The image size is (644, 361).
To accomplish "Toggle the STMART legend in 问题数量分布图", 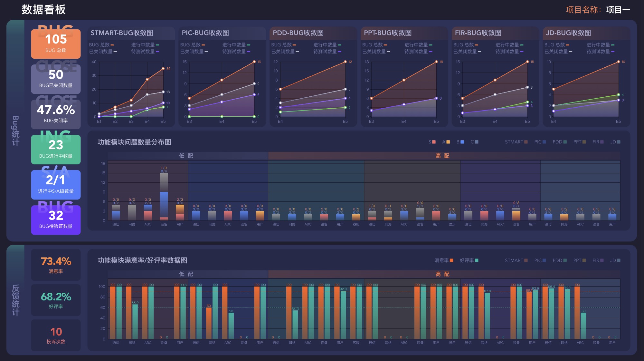I will pos(516,142).
